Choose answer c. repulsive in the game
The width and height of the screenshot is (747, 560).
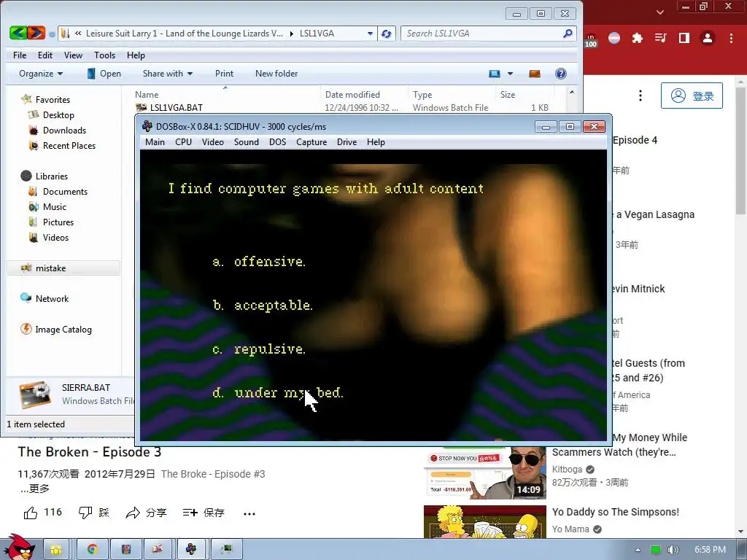[259, 349]
